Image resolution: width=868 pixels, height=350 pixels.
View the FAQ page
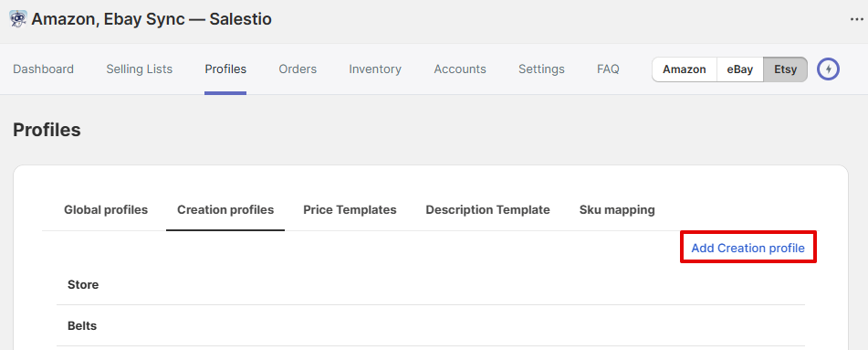point(608,69)
